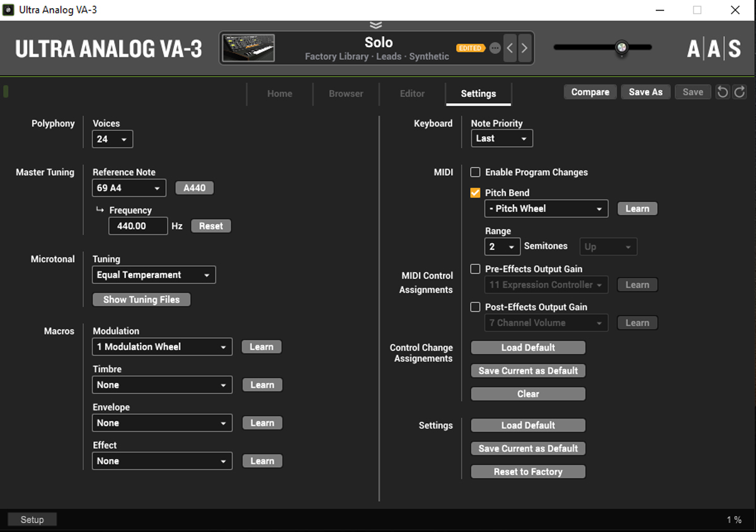Screen dimensions: 756x532
Task: Click Learn next to Envelope
Action: point(262,423)
